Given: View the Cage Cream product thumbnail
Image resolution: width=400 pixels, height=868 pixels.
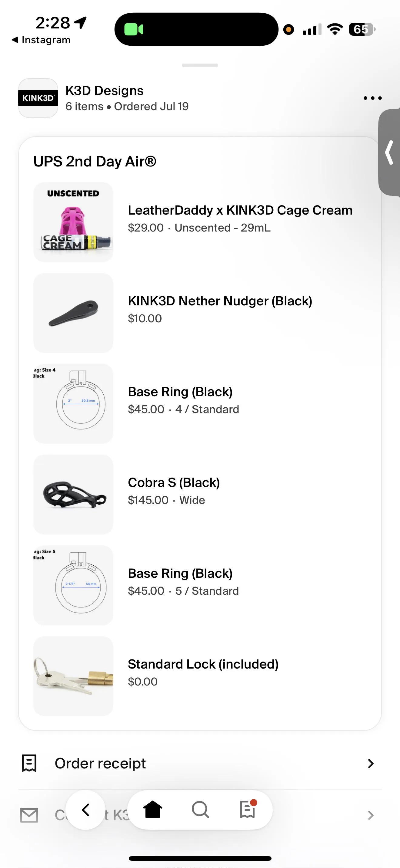Looking at the screenshot, I should [x=73, y=222].
